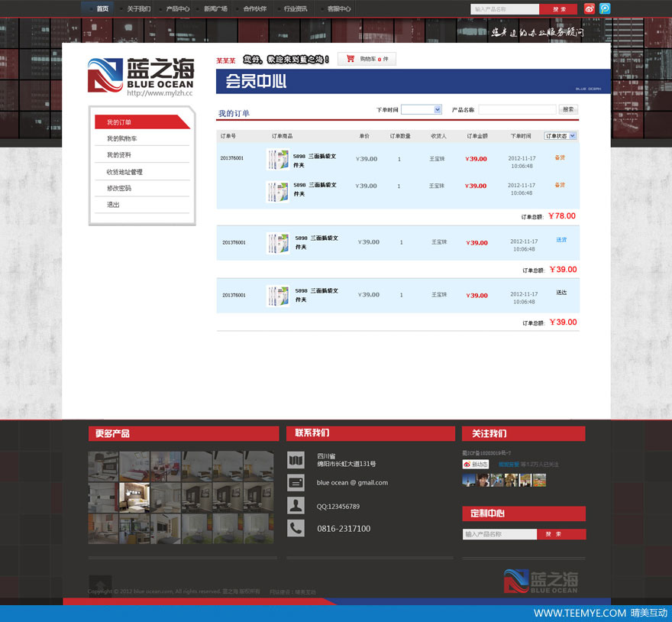Click the 订单金额 column header
The height and width of the screenshot is (622, 672).
pyautogui.click(x=477, y=136)
